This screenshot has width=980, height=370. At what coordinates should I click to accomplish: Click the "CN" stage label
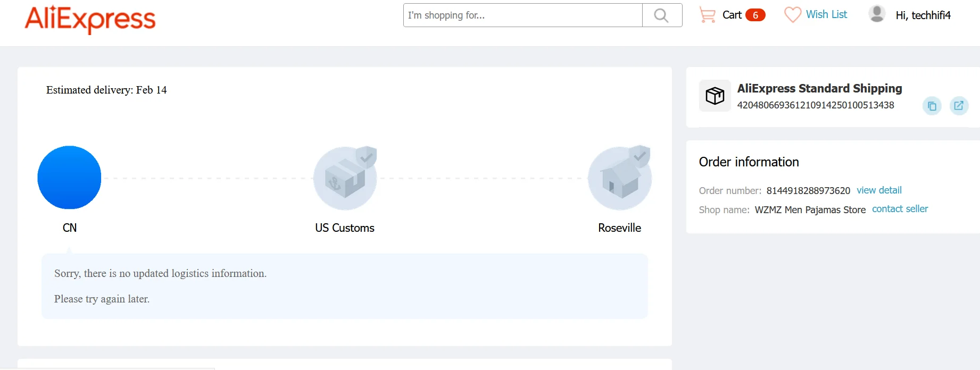pyautogui.click(x=70, y=228)
